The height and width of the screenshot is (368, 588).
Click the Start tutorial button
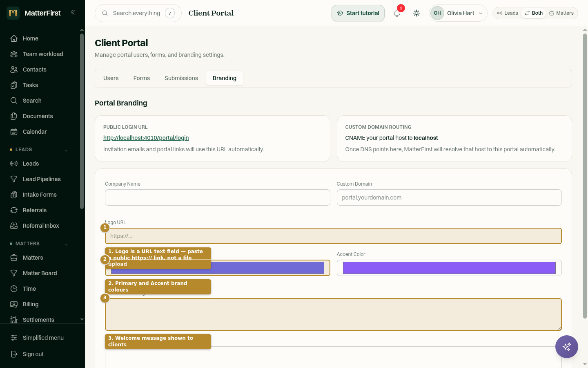click(358, 13)
